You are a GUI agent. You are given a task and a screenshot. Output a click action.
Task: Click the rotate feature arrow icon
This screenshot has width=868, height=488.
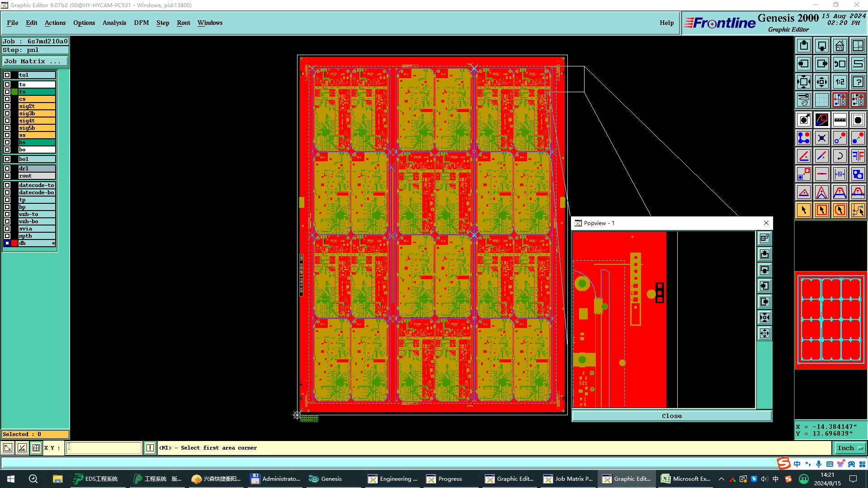[x=840, y=156]
